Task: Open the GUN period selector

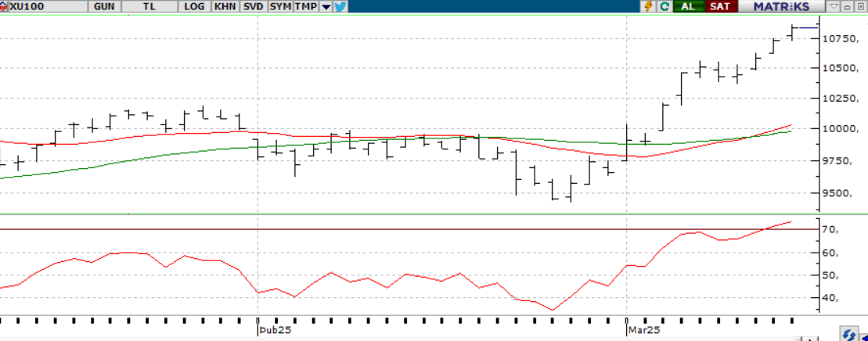Action: coord(104,6)
